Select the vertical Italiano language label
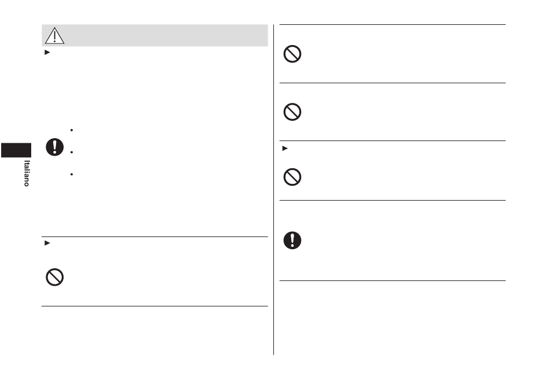Image resolution: width=549 pixels, height=392 pixels. click(27, 173)
